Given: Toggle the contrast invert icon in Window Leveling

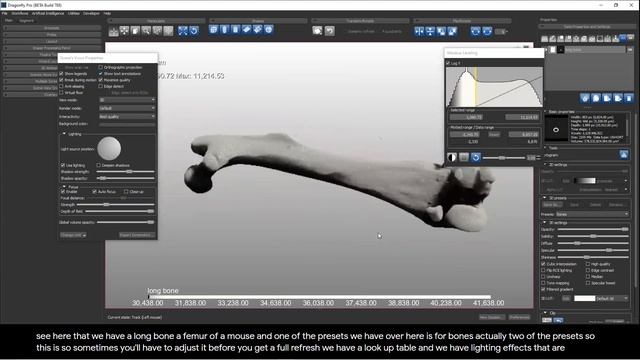Looking at the screenshot, I should [x=452, y=157].
